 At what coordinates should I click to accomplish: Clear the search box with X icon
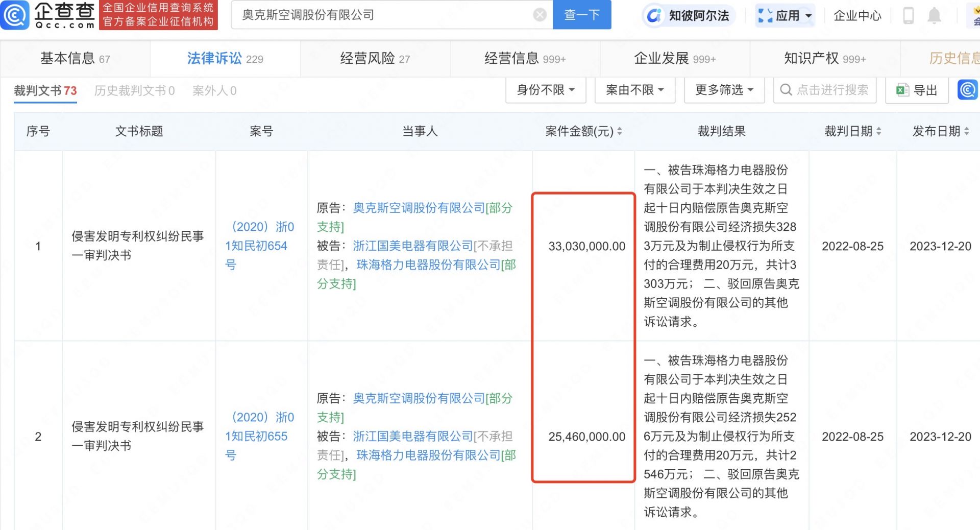tap(540, 15)
